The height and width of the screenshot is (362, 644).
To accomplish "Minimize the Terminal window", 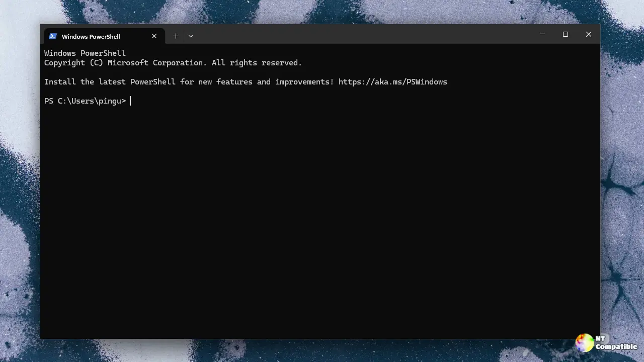I will point(542,34).
